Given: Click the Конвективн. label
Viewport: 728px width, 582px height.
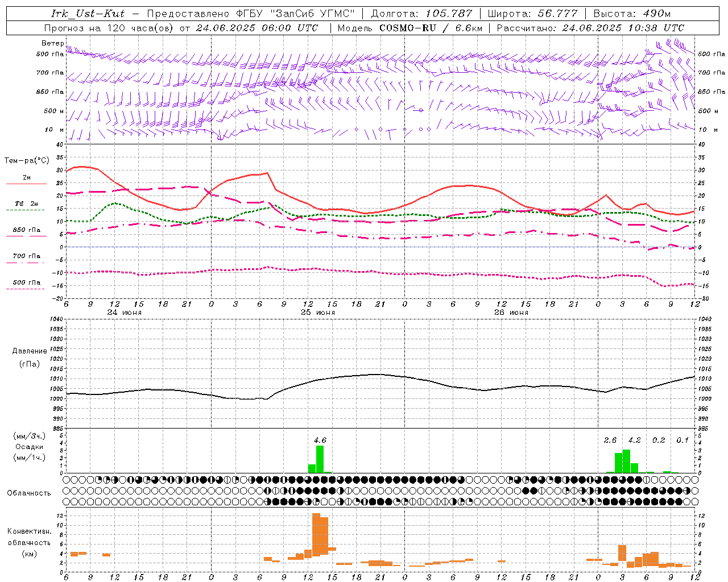Looking at the screenshot, I should [x=30, y=531].
